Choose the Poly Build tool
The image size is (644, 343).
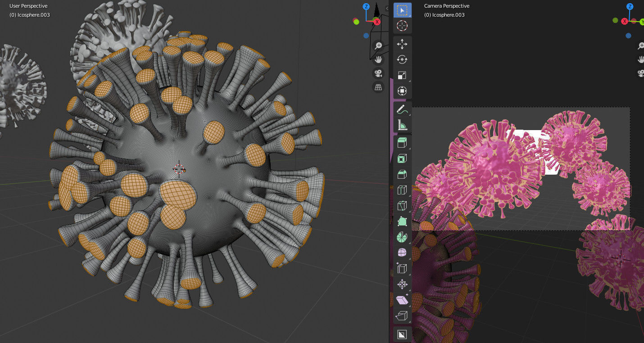(x=402, y=222)
